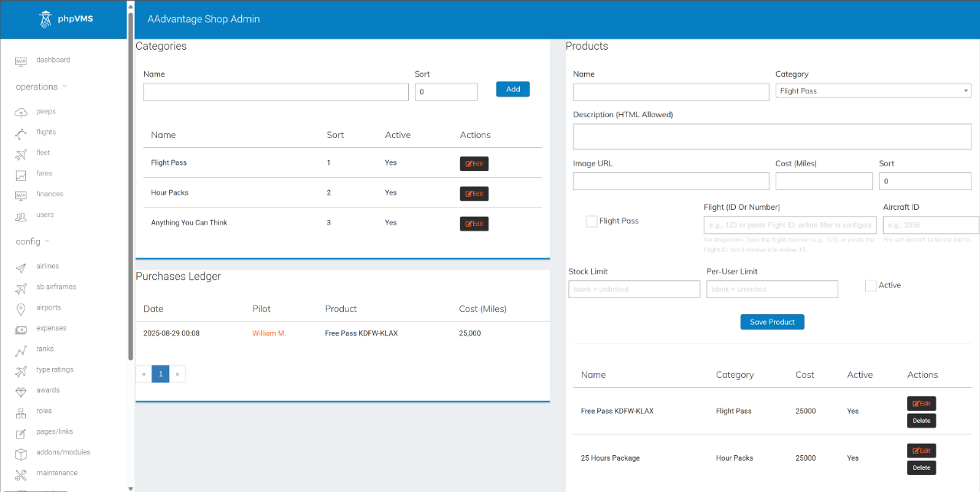Viewport: 980px width, 492px height.
Task: Open the maintenance tools icon
Action: coord(21,474)
